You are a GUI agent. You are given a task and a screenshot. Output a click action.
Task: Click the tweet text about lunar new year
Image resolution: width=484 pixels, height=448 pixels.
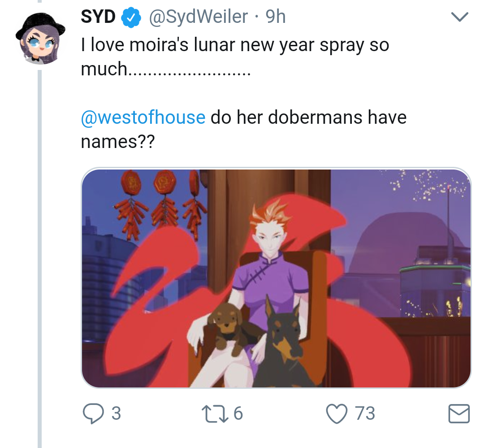pyautogui.click(x=234, y=57)
